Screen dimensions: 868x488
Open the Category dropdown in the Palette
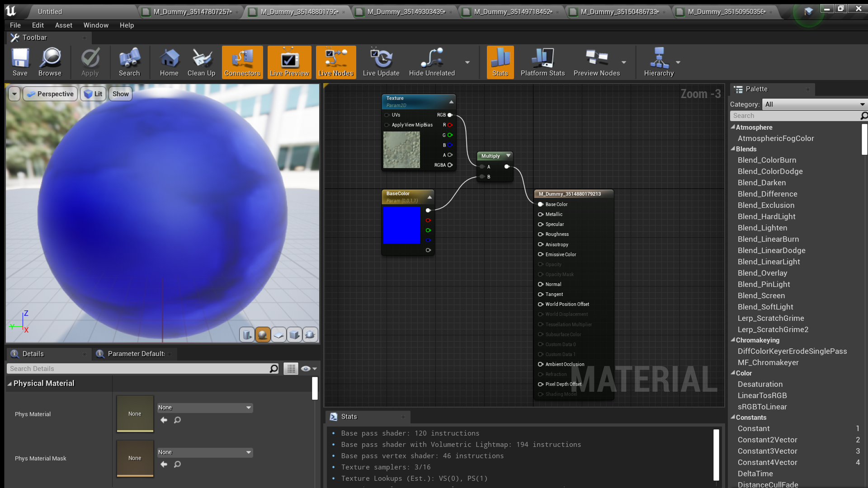coord(814,104)
